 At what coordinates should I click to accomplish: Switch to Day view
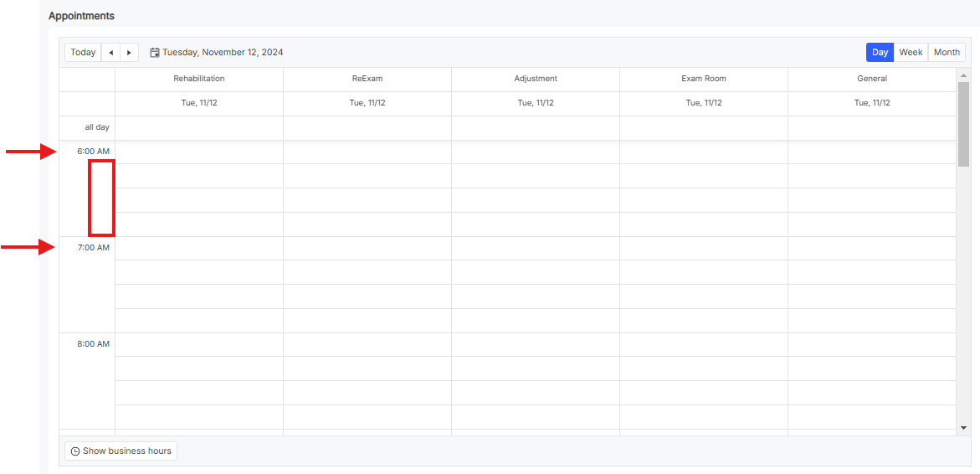880,53
